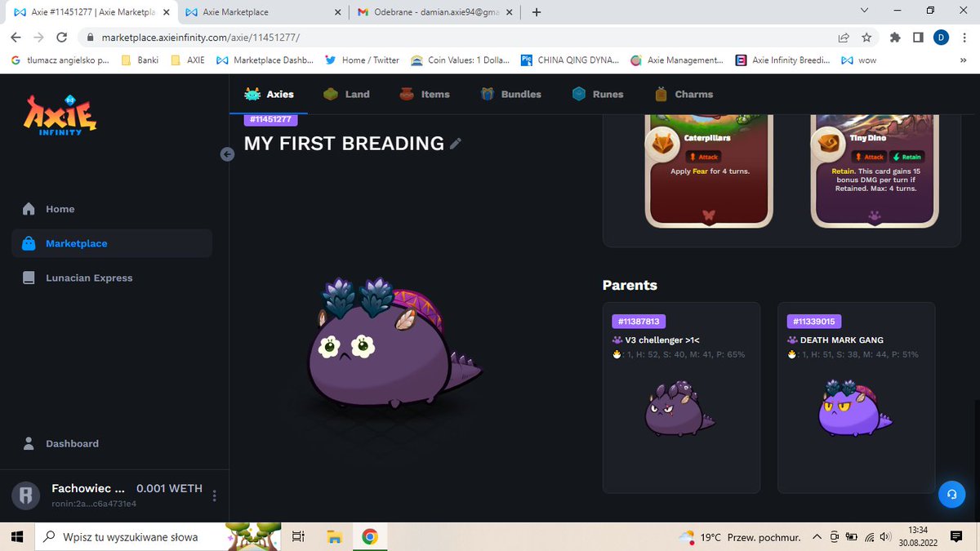Open tlumacz angielsko bookmark

coord(60,60)
